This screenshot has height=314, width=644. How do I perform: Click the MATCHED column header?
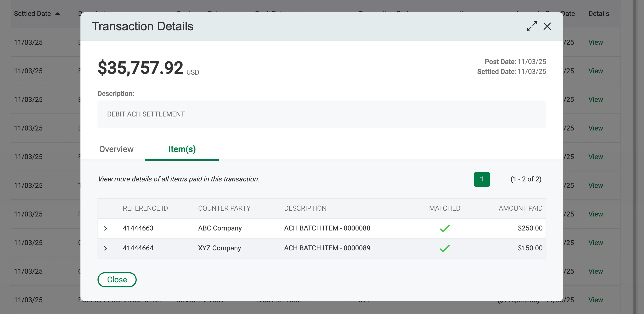click(x=444, y=208)
